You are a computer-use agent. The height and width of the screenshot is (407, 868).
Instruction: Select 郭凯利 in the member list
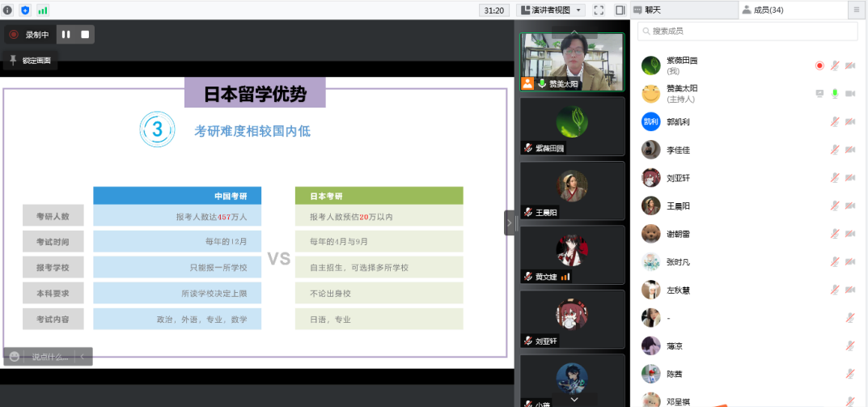click(x=678, y=122)
